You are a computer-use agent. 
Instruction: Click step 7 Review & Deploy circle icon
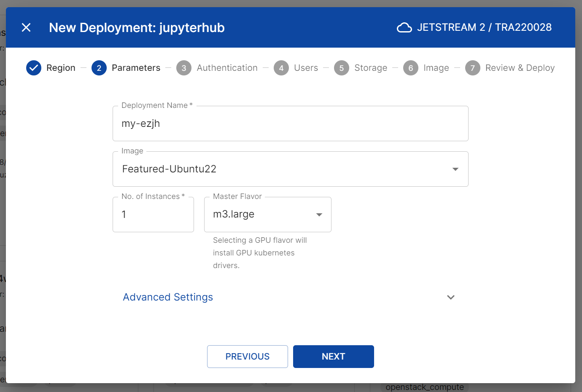(473, 68)
